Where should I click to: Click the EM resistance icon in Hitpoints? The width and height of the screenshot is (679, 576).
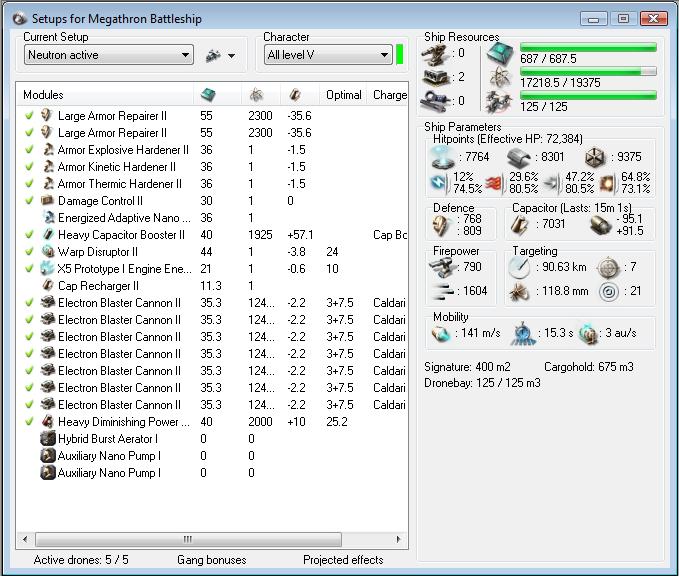click(440, 183)
